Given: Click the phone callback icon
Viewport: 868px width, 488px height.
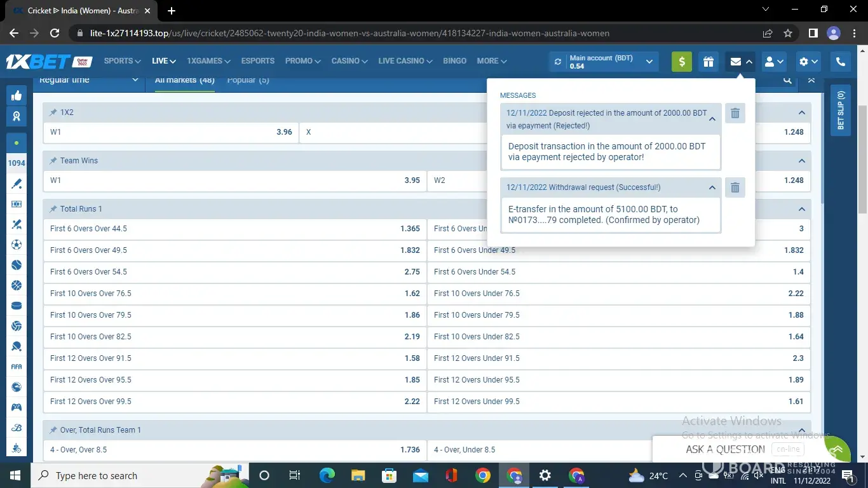Looking at the screenshot, I should tap(840, 62).
